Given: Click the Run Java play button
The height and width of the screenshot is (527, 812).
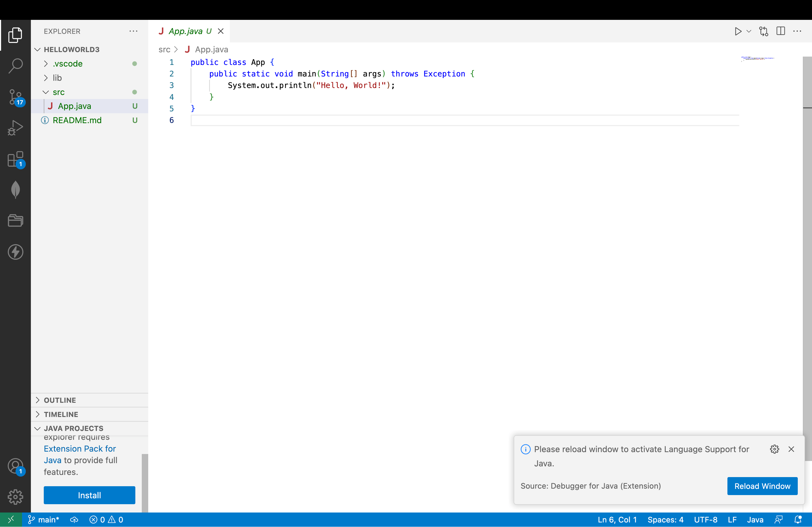Looking at the screenshot, I should [738, 31].
